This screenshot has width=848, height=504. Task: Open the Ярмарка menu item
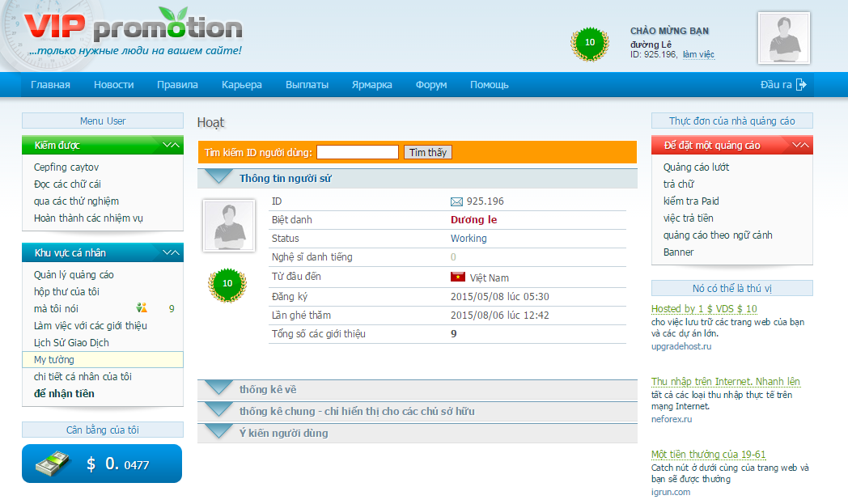tap(372, 85)
